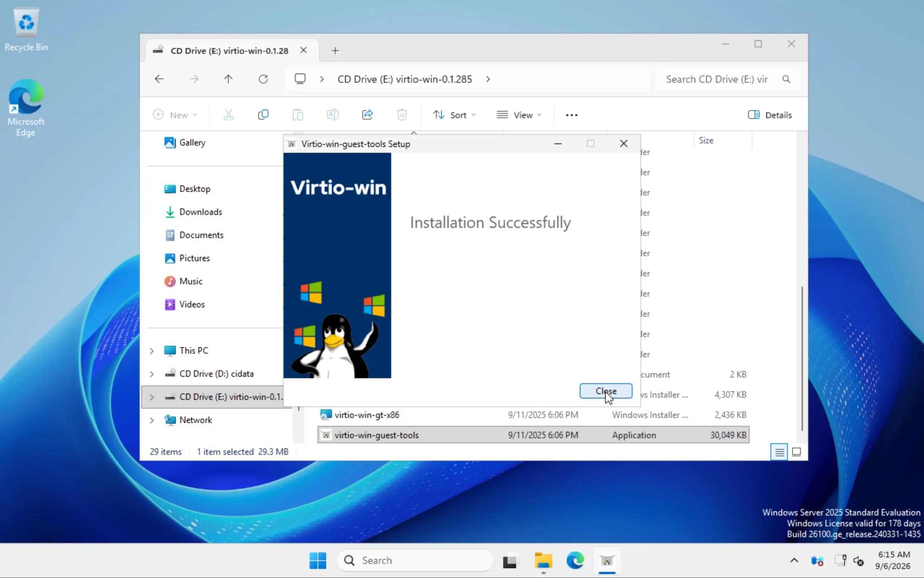Go back in File Explorer
Viewport: 924px width, 578px height.
pyautogui.click(x=159, y=79)
